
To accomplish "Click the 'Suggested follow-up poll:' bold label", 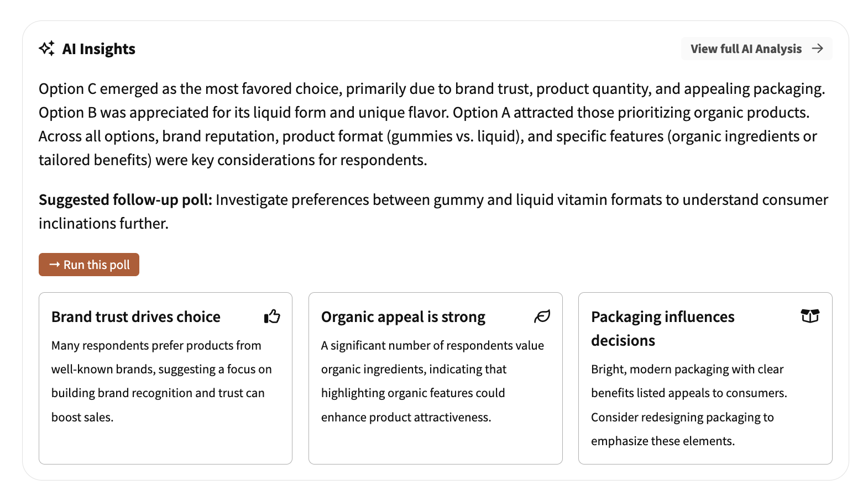I will 126,200.
